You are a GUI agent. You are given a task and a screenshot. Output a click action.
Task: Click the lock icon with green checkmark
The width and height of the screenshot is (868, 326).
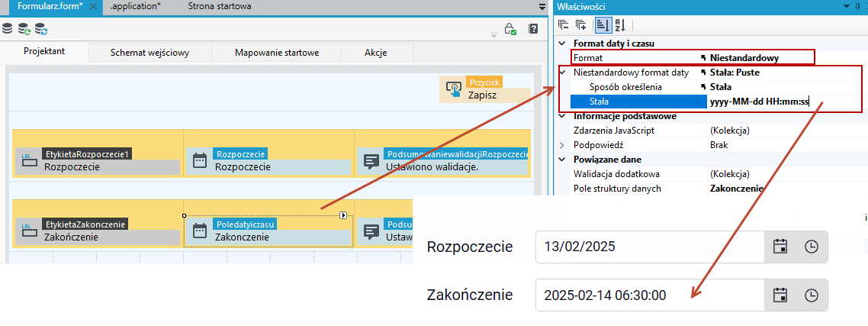click(510, 29)
